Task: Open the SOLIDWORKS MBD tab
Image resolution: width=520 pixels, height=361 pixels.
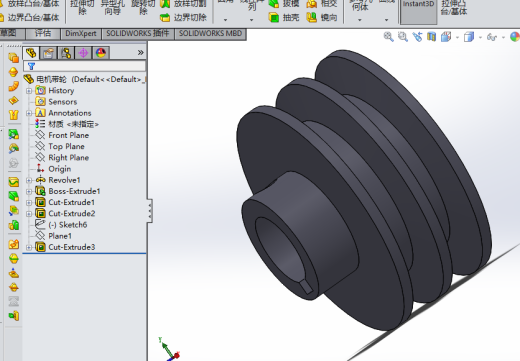Action: pyautogui.click(x=210, y=34)
